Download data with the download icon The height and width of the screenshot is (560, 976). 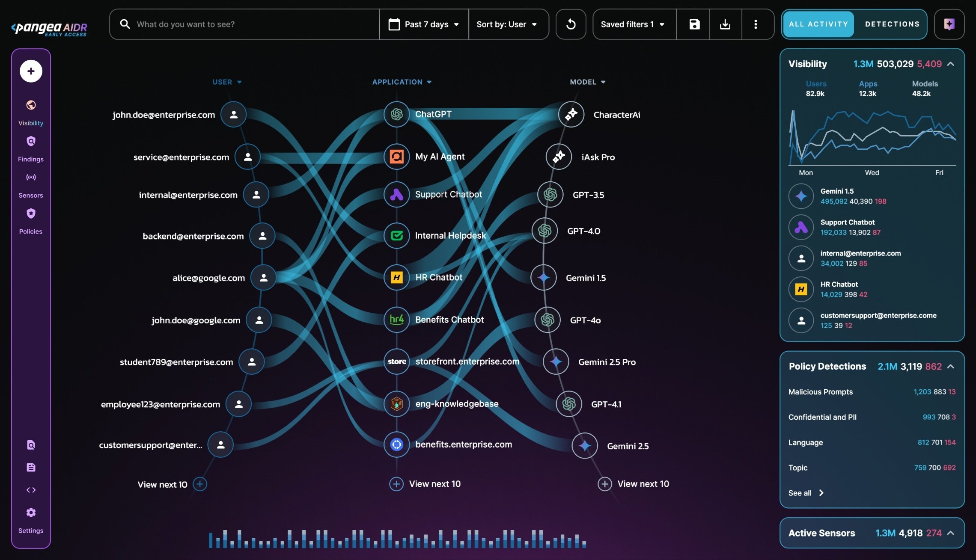point(725,24)
